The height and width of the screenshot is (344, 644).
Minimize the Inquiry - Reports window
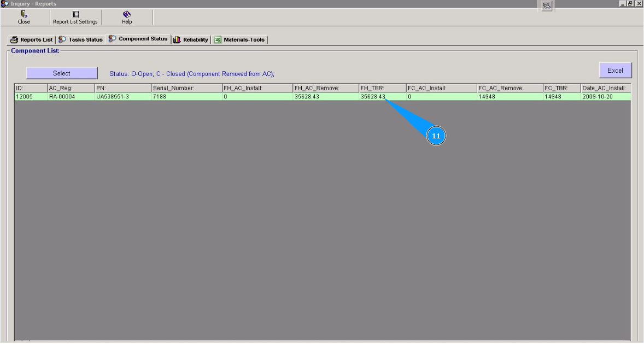[x=623, y=3]
